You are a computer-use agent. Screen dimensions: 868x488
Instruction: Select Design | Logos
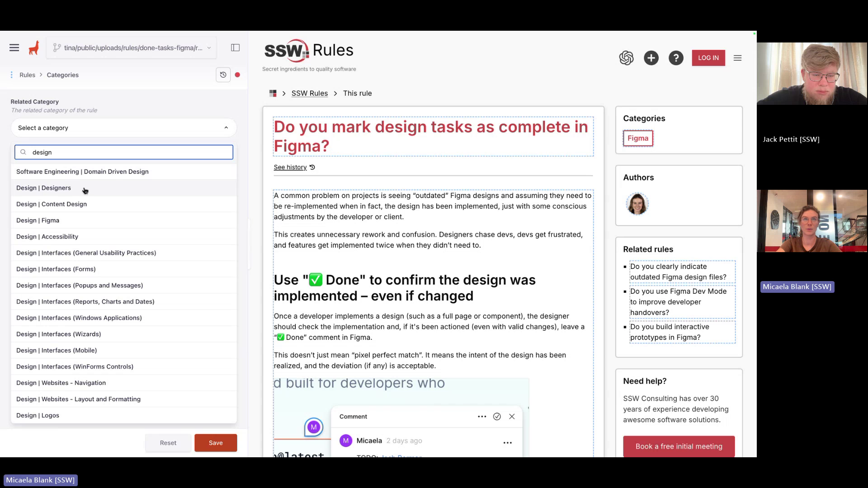123,416
